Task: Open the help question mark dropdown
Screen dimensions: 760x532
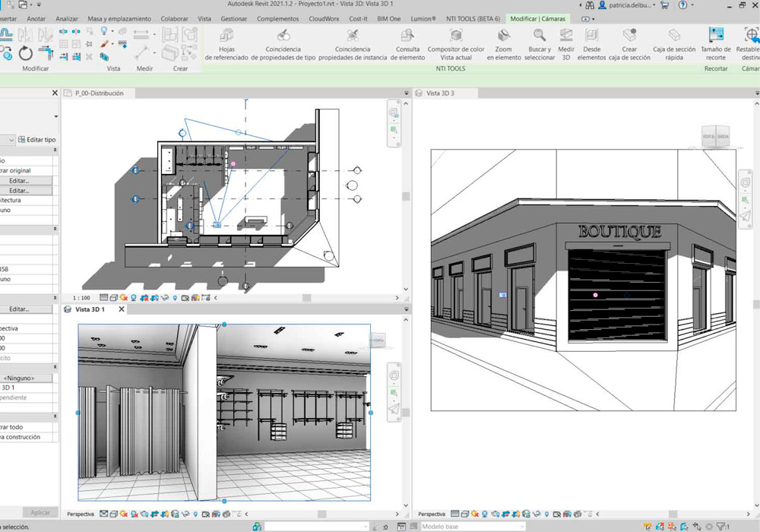Action: click(693, 5)
